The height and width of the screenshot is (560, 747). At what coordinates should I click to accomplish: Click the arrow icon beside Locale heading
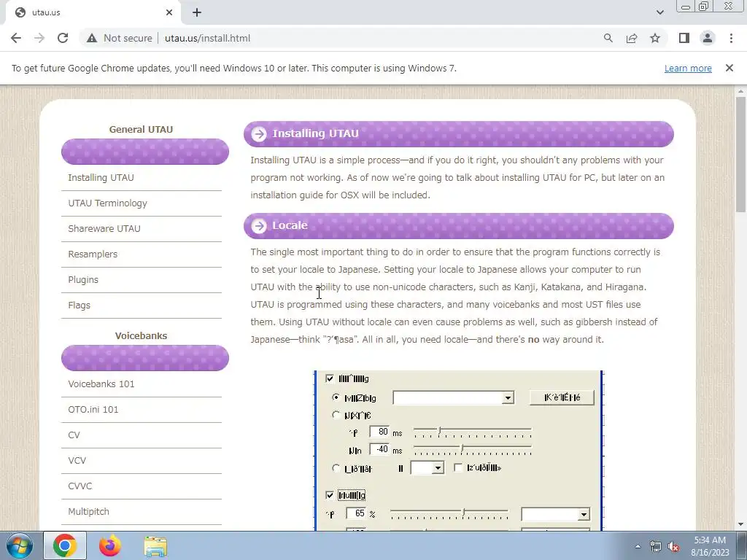tap(259, 226)
